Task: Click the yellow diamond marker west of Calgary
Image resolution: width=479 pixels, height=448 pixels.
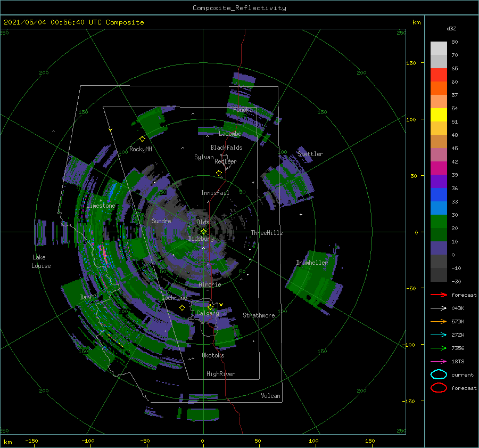Action: pyautogui.click(x=182, y=307)
